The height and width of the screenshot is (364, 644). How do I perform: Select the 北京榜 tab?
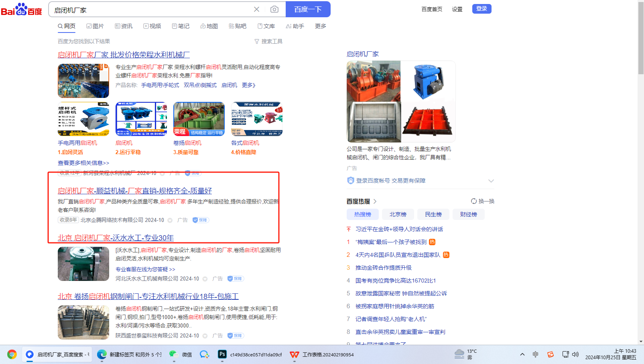(x=398, y=214)
